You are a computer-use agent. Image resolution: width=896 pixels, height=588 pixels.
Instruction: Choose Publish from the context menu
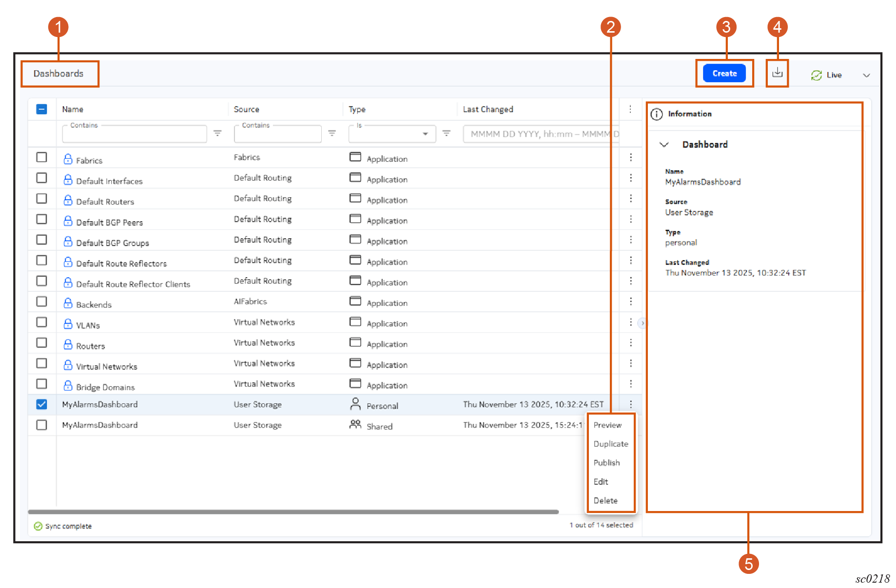click(606, 463)
